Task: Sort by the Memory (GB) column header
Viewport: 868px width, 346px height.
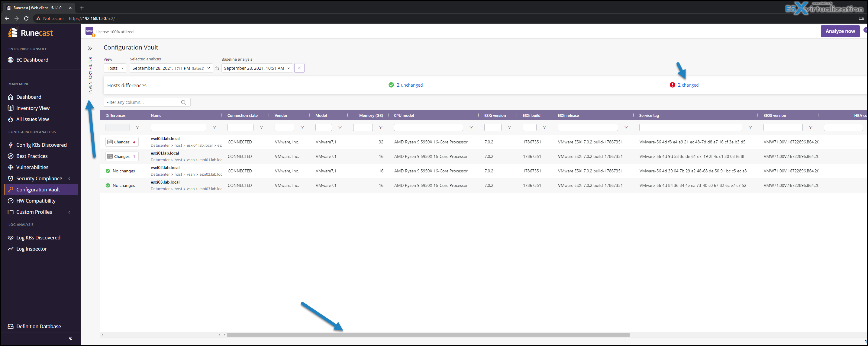Action: (371, 115)
